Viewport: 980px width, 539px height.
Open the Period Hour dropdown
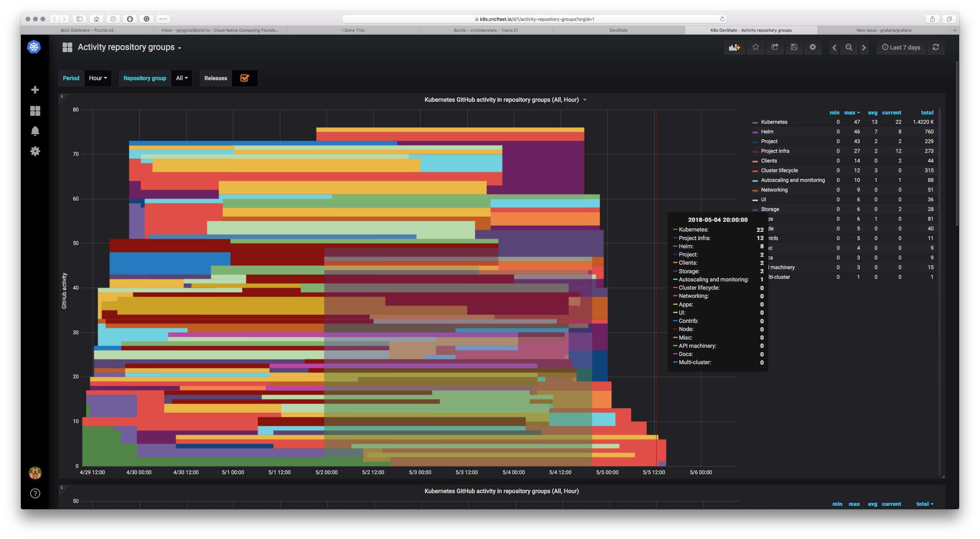click(x=98, y=78)
